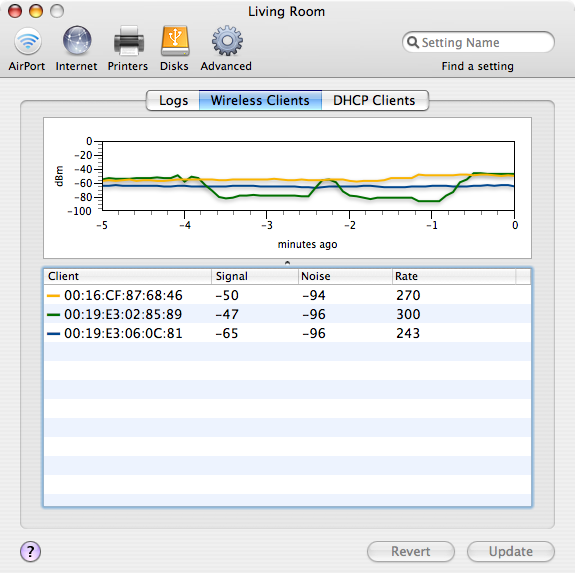This screenshot has height=573, width=575.
Task: Switch to the Logs tab
Action: (173, 100)
